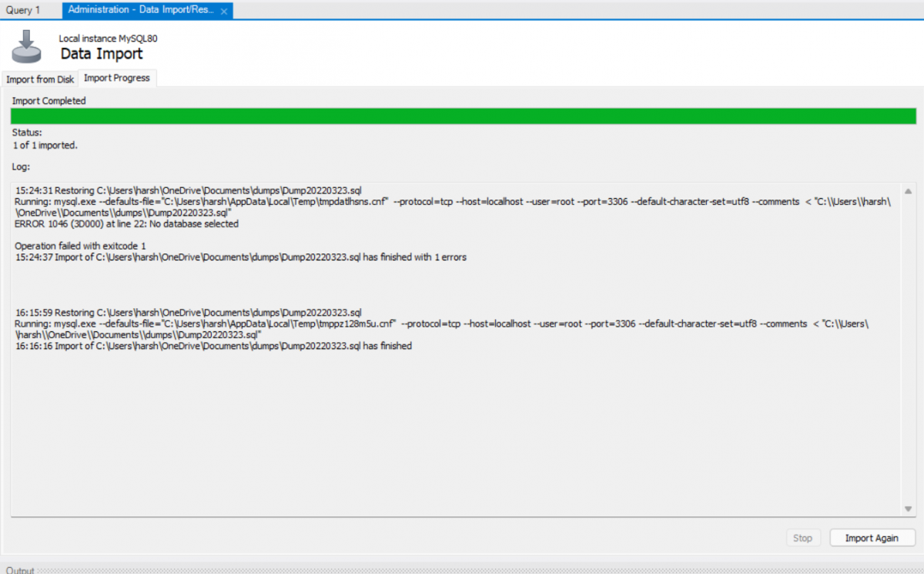This screenshot has width=924, height=574.
Task: Close the Administration Data Import tab
Action: [x=223, y=11]
